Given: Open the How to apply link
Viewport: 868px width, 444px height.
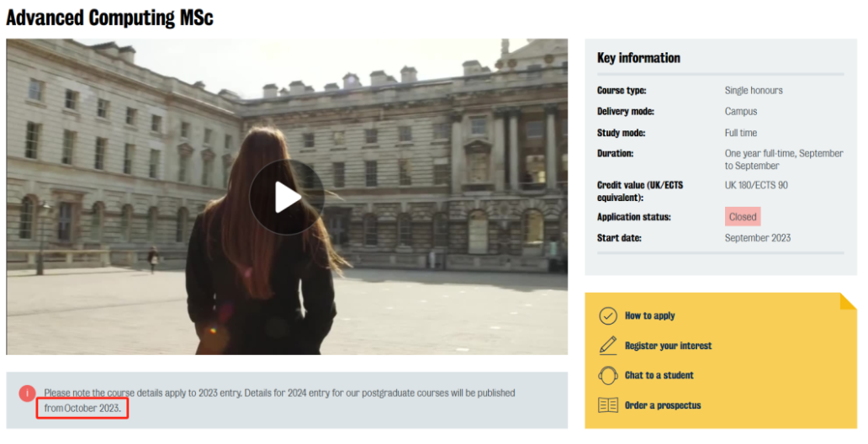Looking at the screenshot, I should [649, 316].
